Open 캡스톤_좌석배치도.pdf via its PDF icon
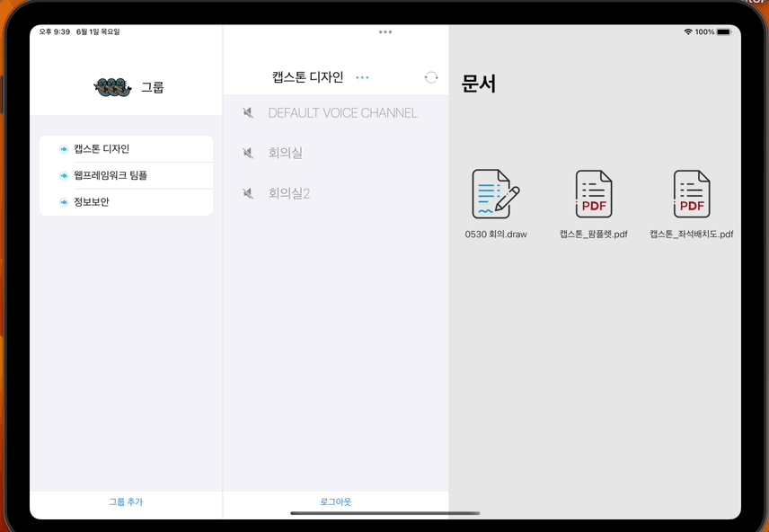 (x=690, y=193)
